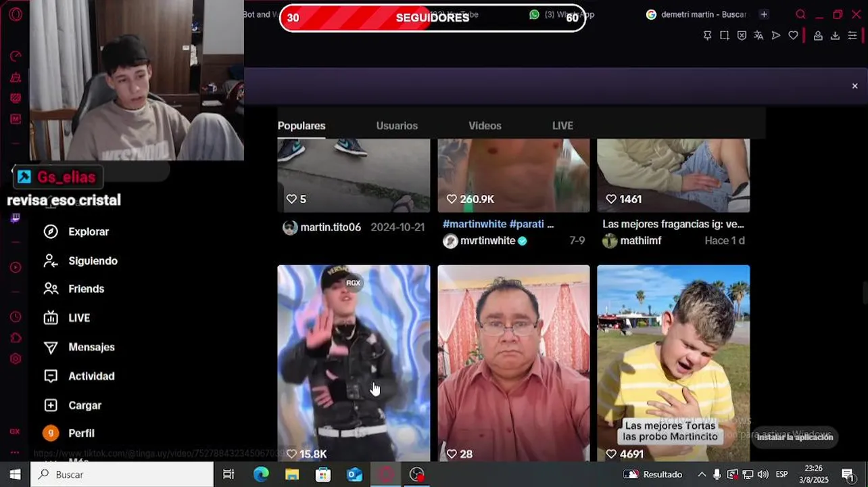868x487 pixels.
Task: Go to Explorar in TikTok sidebar
Action: point(76,231)
